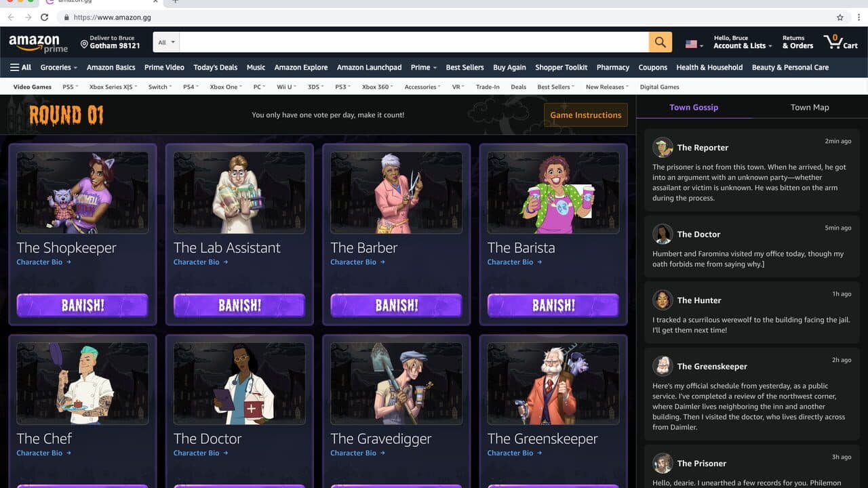The height and width of the screenshot is (488, 868).
Task: Click The Reporter avatar in Town Gossip
Action: [663, 147]
